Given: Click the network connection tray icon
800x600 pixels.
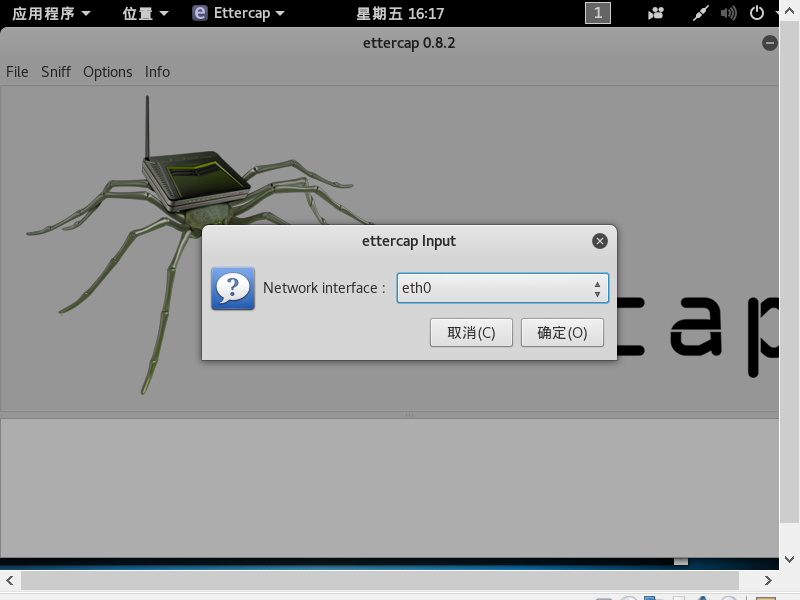Looking at the screenshot, I should click(701, 13).
